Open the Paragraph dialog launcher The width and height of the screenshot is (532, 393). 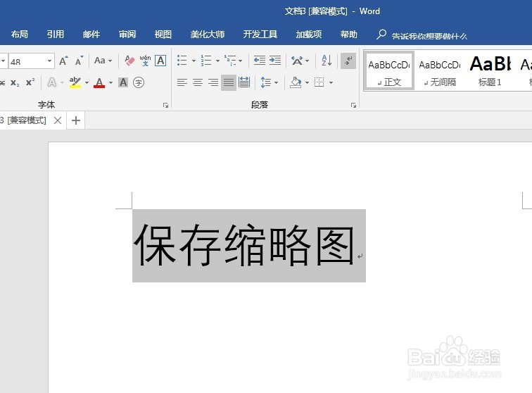353,106
